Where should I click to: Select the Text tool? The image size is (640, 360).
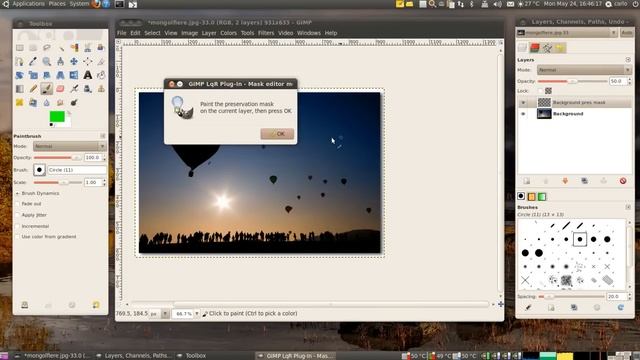[x=87, y=75]
